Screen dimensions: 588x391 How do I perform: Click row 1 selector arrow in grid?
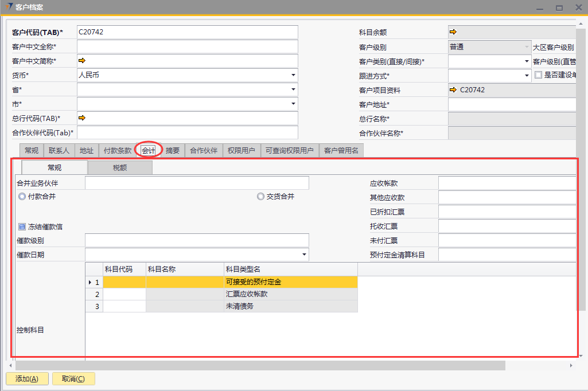click(90, 282)
